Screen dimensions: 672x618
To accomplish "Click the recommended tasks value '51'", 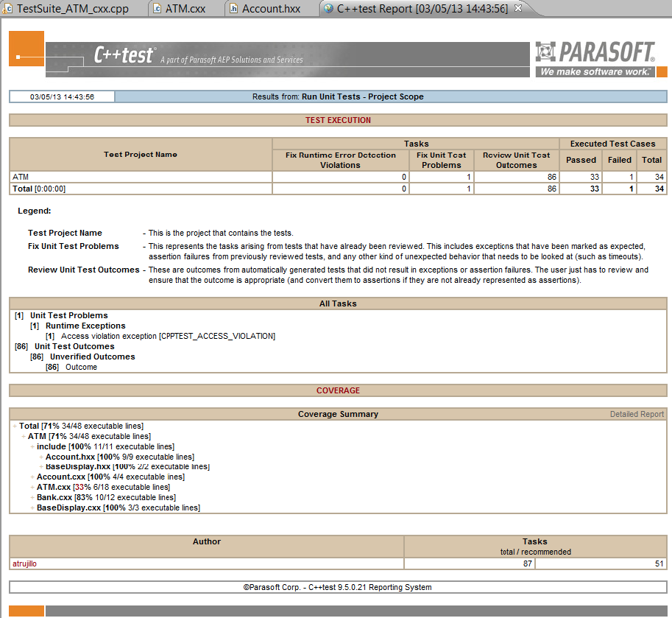I will pos(659,563).
